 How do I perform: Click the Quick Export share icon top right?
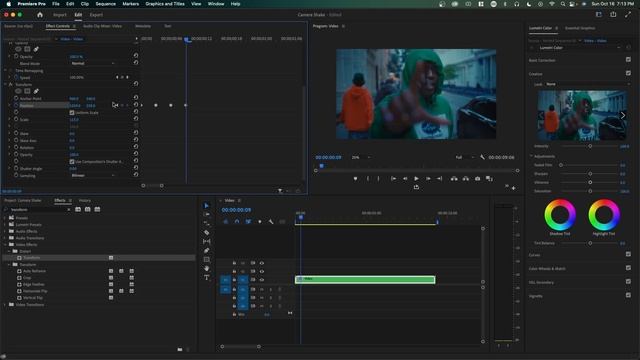pos(613,15)
